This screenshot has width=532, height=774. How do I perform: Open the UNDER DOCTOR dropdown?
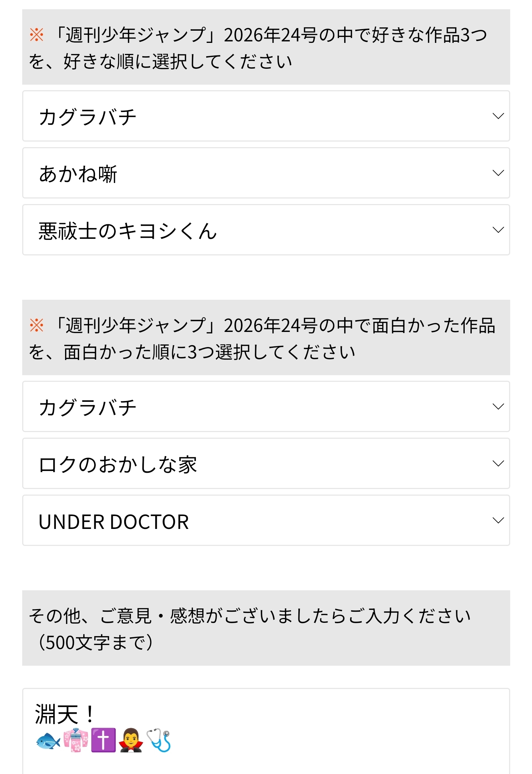click(266, 520)
